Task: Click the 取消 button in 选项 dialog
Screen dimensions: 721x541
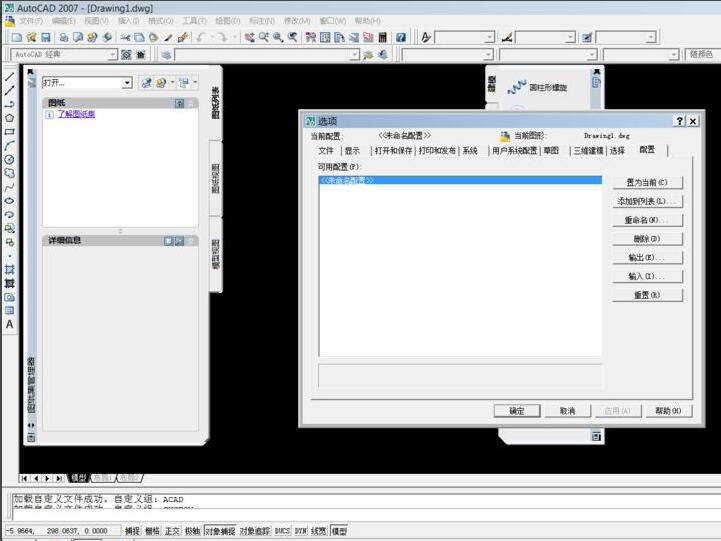Action: [x=567, y=411]
